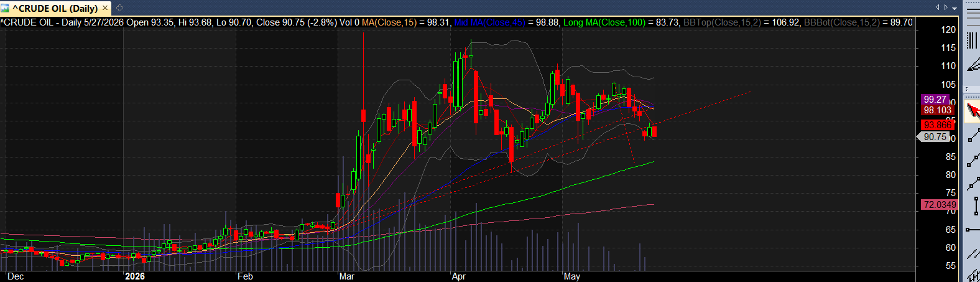Viewport: 980px width, 282px height.
Task: Click the pink 72.0349 price label
Action: (940, 205)
